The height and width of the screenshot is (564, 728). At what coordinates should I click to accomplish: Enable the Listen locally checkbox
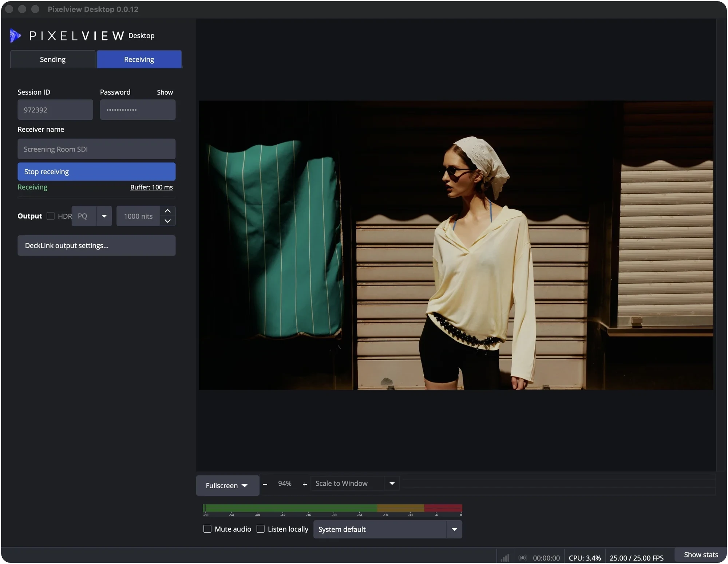(x=261, y=529)
